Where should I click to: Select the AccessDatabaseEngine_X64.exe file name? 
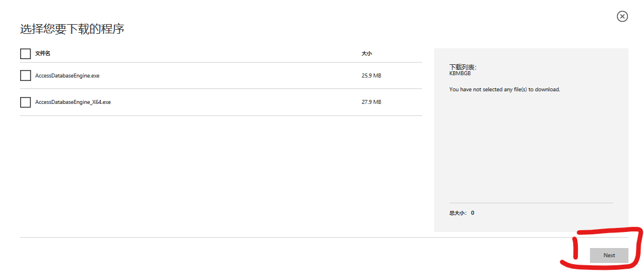pos(73,102)
